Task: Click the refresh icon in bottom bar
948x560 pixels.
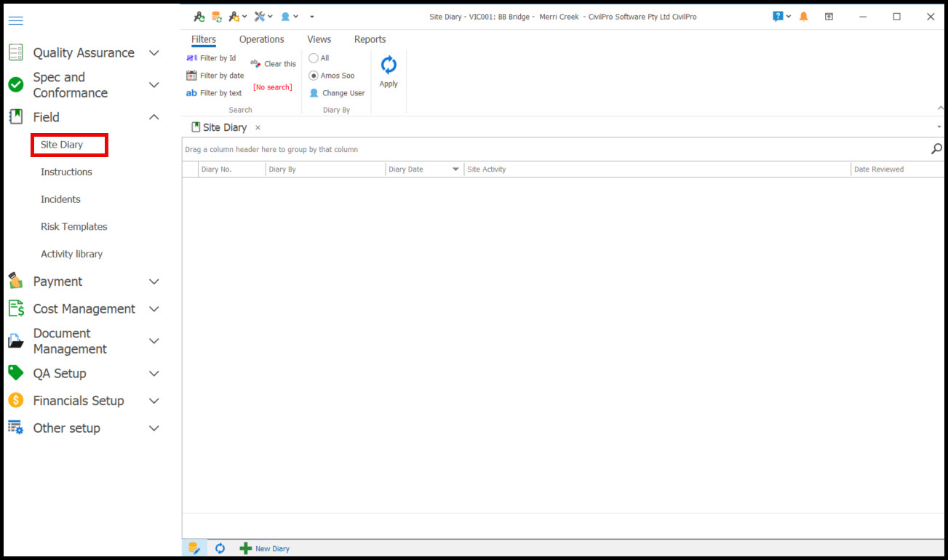Action: (220, 548)
